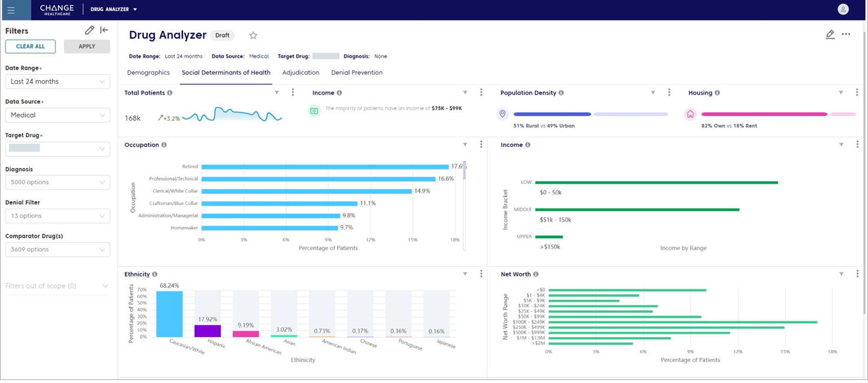Open Ethnicity chart filter icon

pyautogui.click(x=465, y=274)
